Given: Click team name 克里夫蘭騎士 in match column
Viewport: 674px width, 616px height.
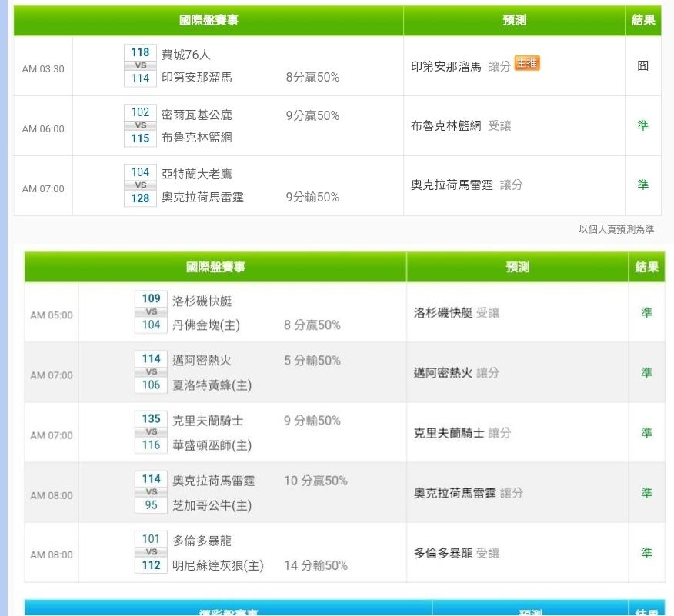Looking at the screenshot, I should pyautogui.click(x=208, y=420).
